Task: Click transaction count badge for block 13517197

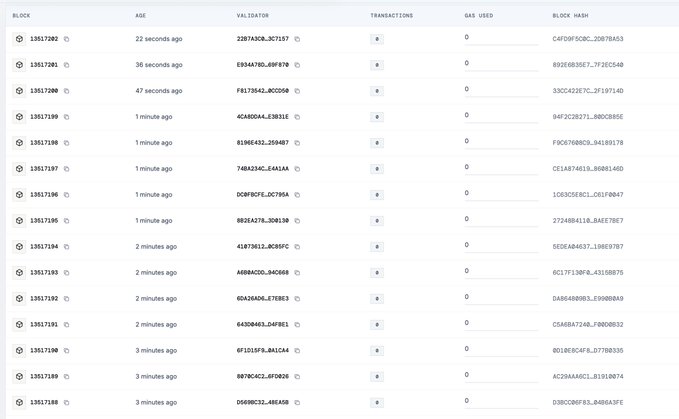Action: click(377, 169)
